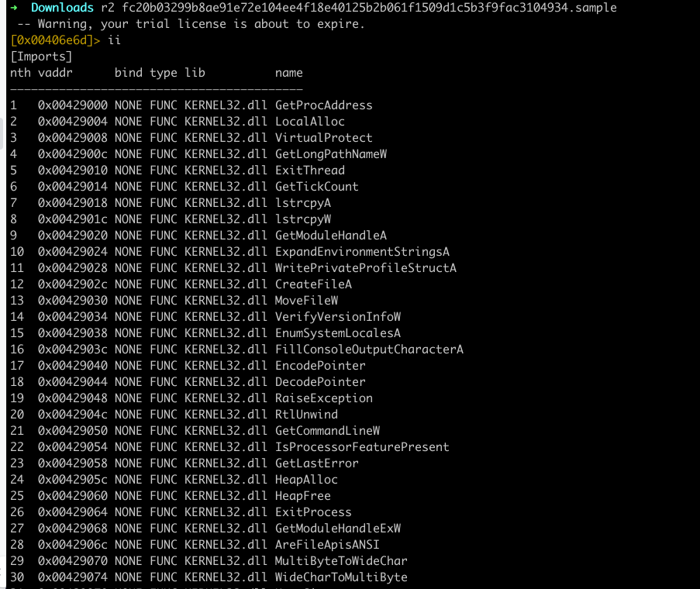Click the 'ii' command after the prompt

114,40
